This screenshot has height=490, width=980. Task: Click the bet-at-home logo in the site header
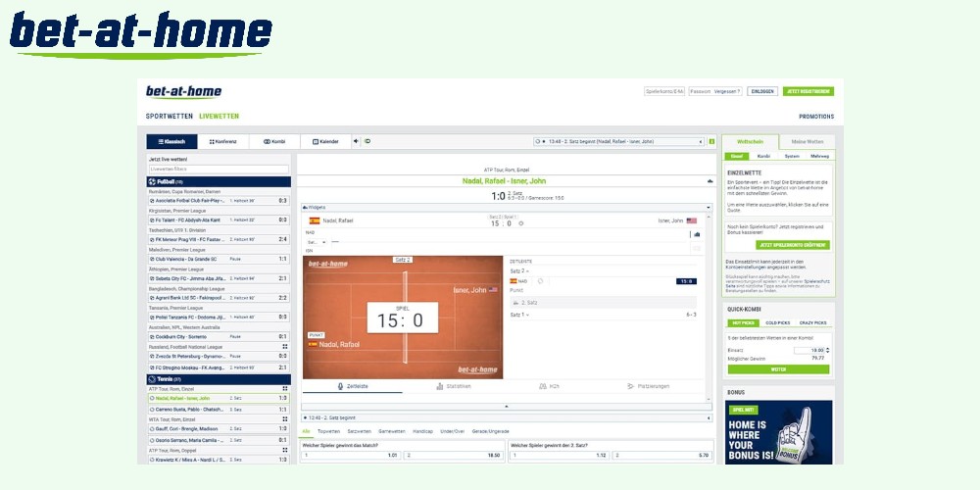(183, 92)
